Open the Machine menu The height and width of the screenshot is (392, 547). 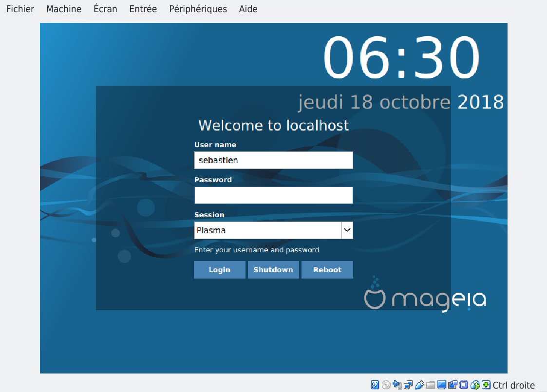pyautogui.click(x=64, y=9)
